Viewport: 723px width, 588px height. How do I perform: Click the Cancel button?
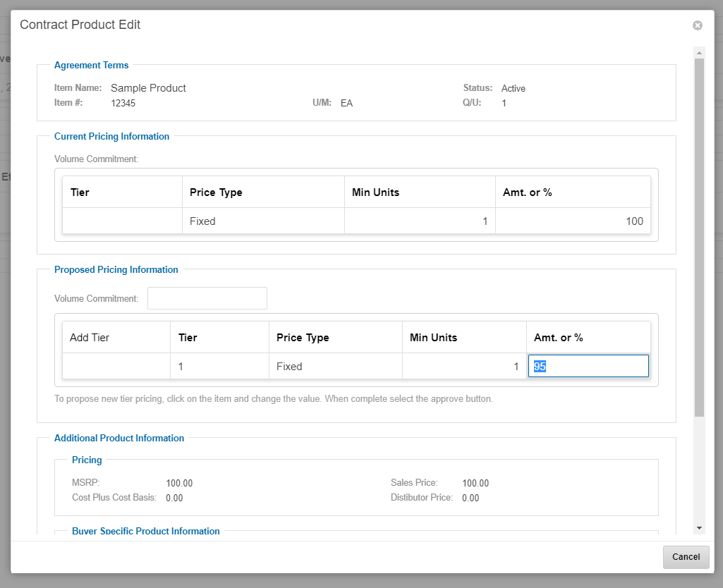coord(686,557)
